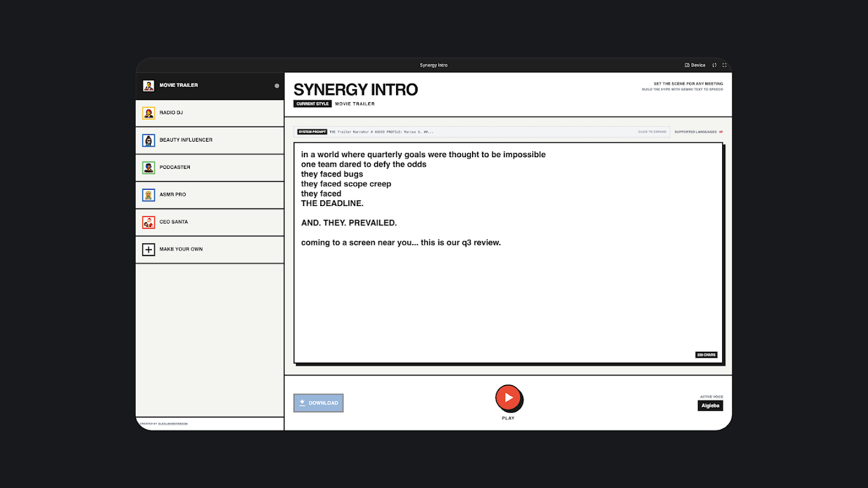Image resolution: width=868 pixels, height=488 pixels.
Task: Enter fullscreen with the top-right icon
Action: pyautogui.click(x=724, y=65)
